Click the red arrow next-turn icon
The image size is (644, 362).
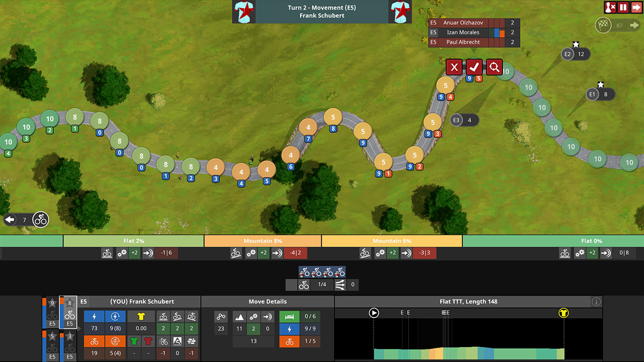636,7
